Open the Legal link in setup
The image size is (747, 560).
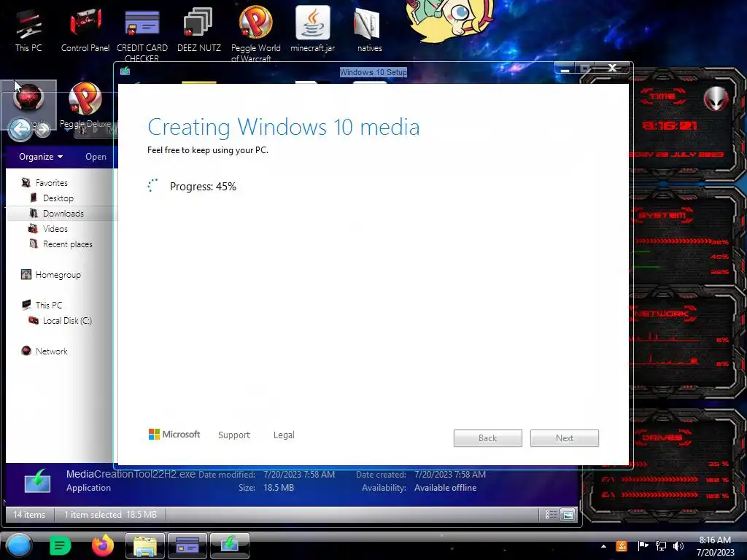(284, 435)
